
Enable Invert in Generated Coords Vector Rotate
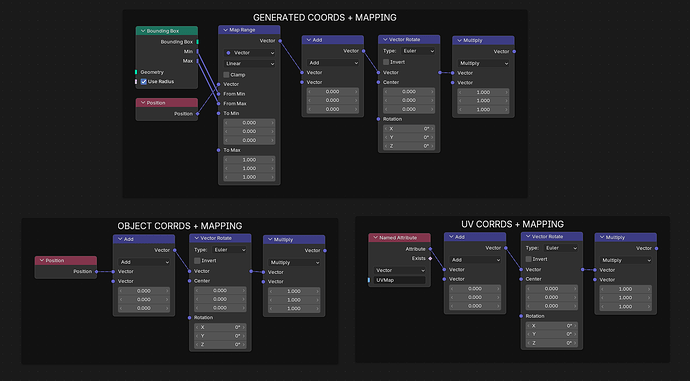coord(386,62)
